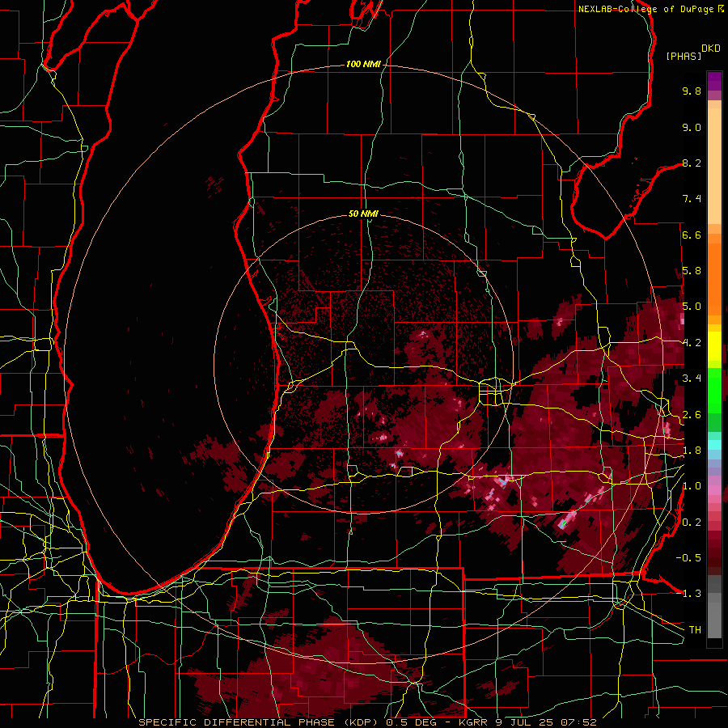Click the 1.0 legend value
728x728 pixels.
[x=692, y=486]
